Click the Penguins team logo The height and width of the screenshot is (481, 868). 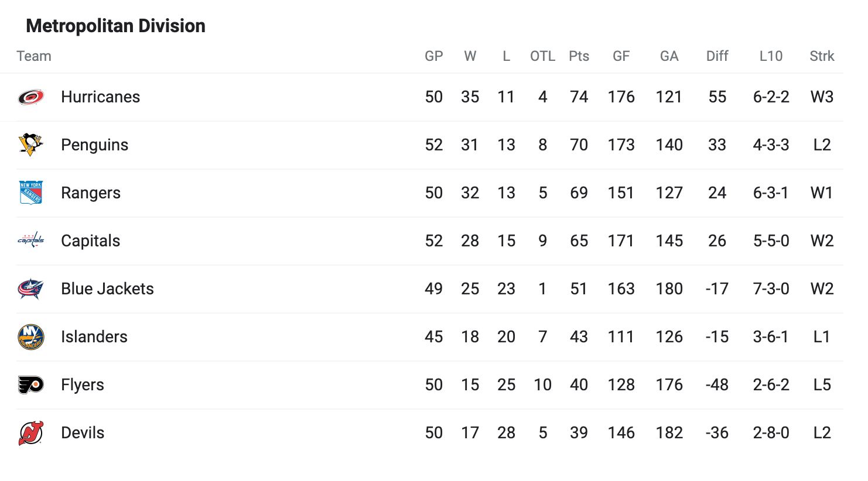tap(31, 145)
